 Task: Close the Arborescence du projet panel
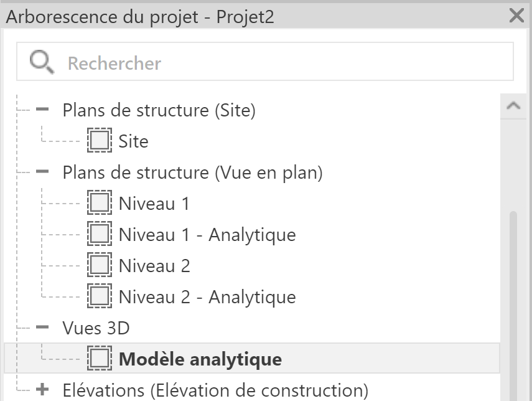pos(516,16)
